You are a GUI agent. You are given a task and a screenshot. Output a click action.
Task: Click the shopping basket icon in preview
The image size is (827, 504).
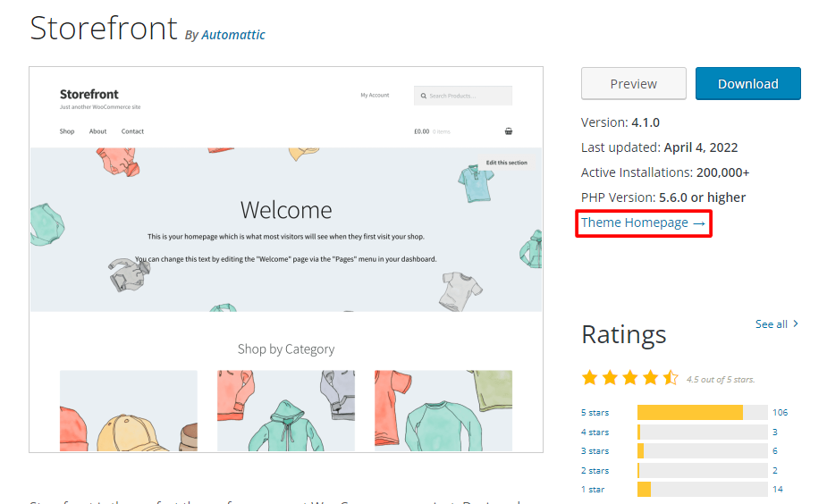tap(509, 131)
